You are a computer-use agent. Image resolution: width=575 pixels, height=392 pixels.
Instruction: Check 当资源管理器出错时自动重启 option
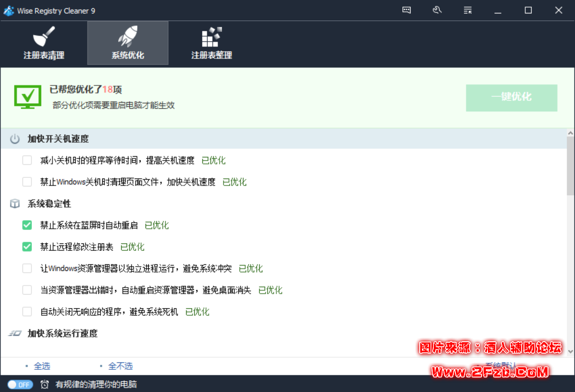(x=27, y=290)
